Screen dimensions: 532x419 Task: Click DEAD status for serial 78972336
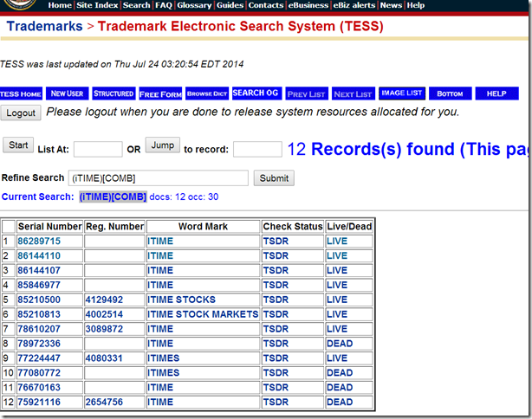[340, 344]
